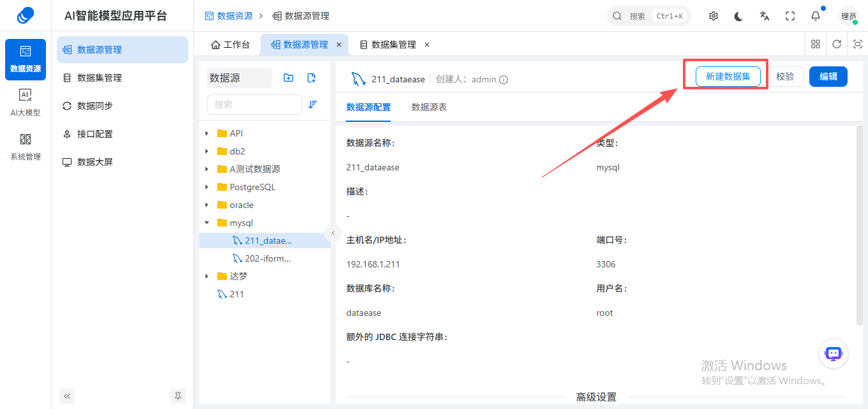Click the datasource tree search field
The image size is (868, 409).
click(x=255, y=105)
